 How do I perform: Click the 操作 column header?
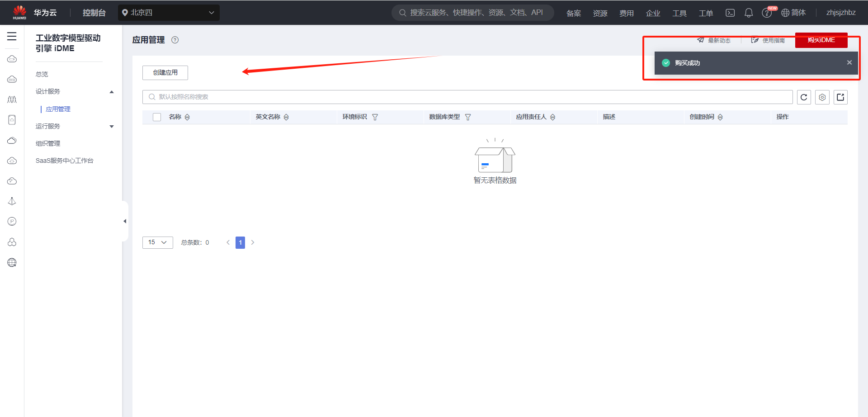pos(783,117)
